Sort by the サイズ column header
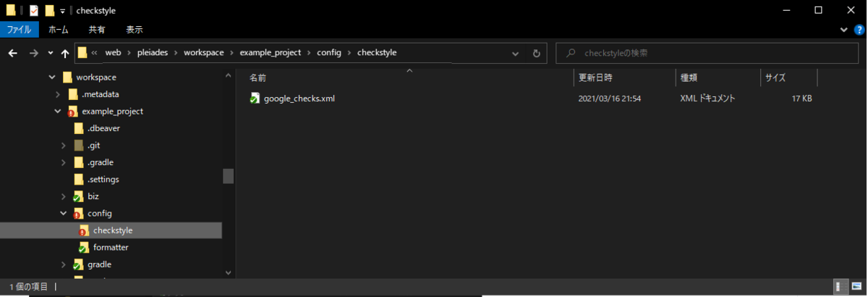 pos(775,78)
